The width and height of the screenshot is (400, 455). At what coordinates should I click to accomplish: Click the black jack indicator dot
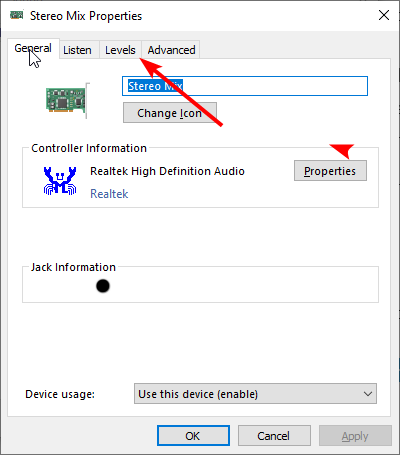click(103, 286)
